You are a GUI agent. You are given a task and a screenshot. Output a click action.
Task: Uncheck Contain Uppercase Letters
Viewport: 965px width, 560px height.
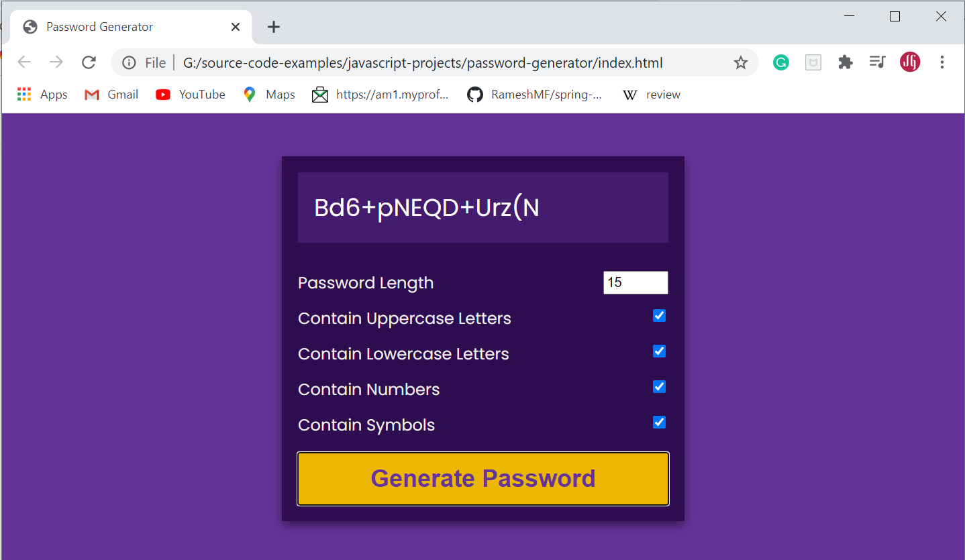coord(658,315)
